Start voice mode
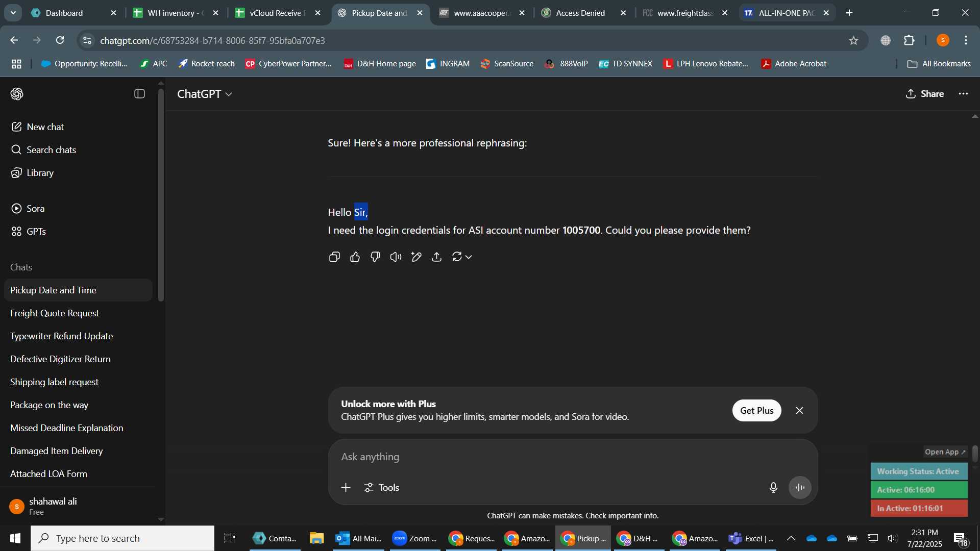 click(800, 488)
